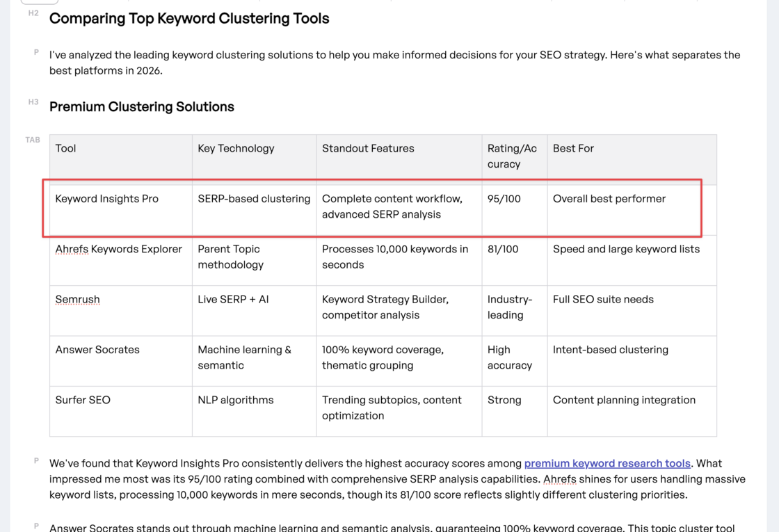779x532 pixels.
Task: Select the P marker beside 'We've found that Keyword'
Action: pyautogui.click(x=36, y=460)
